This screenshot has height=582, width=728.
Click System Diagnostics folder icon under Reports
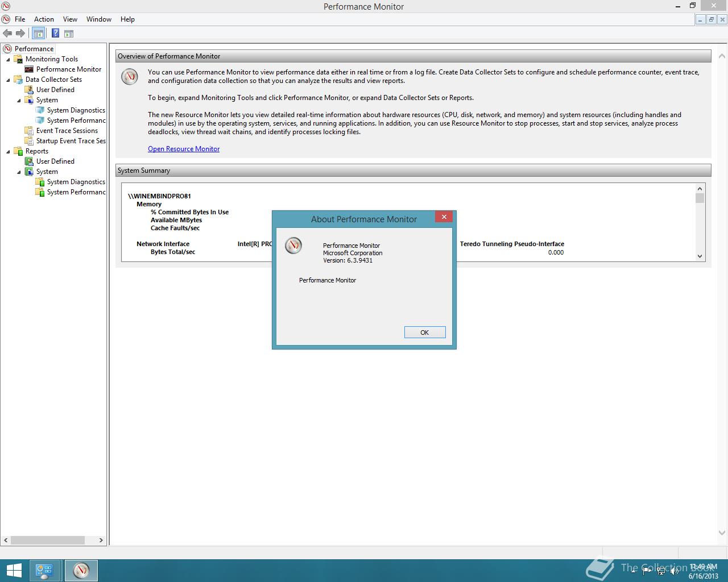[x=40, y=182]
